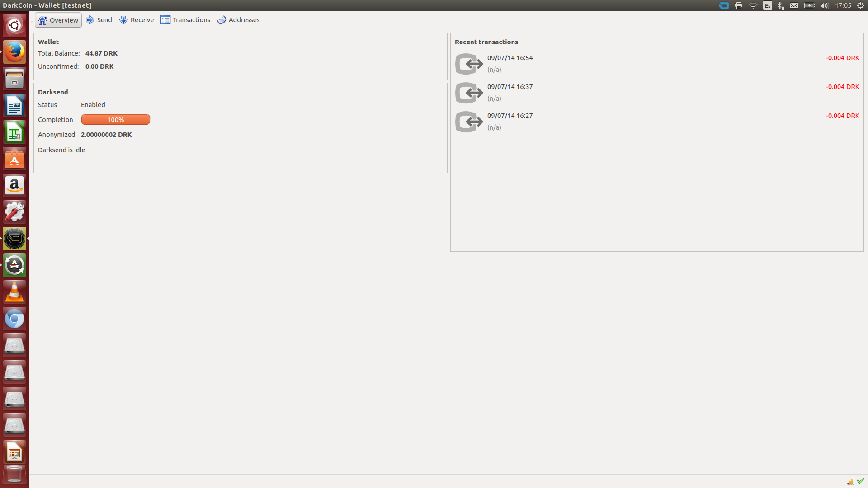Open System Settings from launcher
Image resolution: width=868 pixels, height=488 pixels.
point(14,212)
